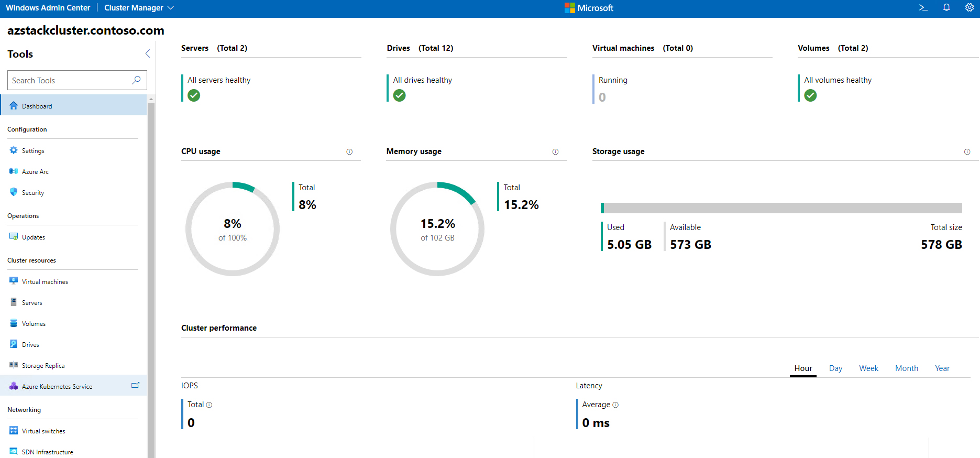Open the Updates tool
Viewport: 980px width, 458px height.
click(x=73, y=237)
